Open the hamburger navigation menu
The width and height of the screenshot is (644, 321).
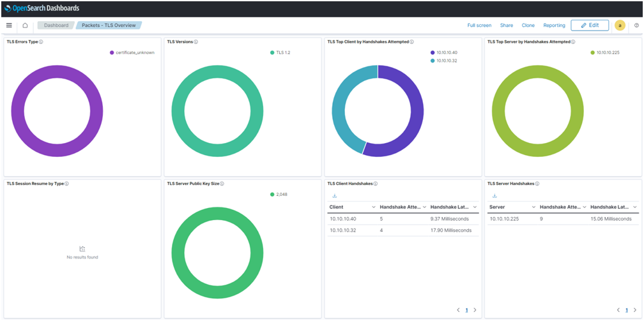pos(9,26)
